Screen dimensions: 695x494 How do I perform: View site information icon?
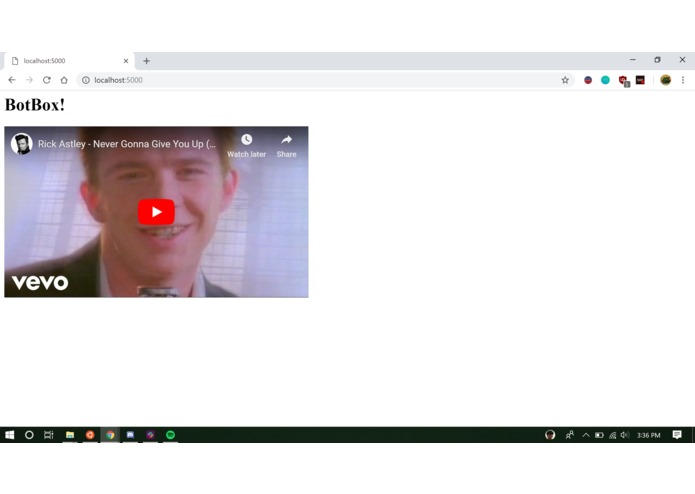click(86, 80)
